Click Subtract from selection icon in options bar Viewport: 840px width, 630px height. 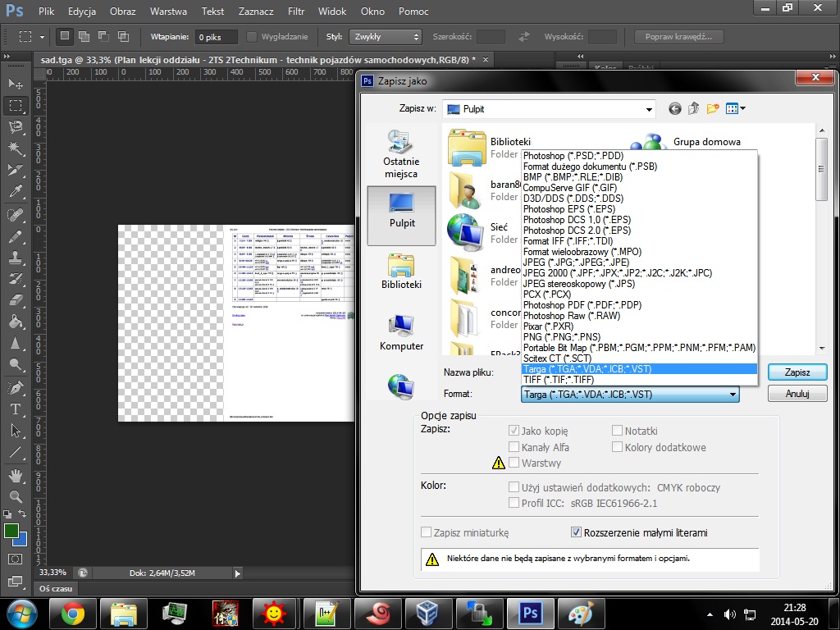pos(104,36)
